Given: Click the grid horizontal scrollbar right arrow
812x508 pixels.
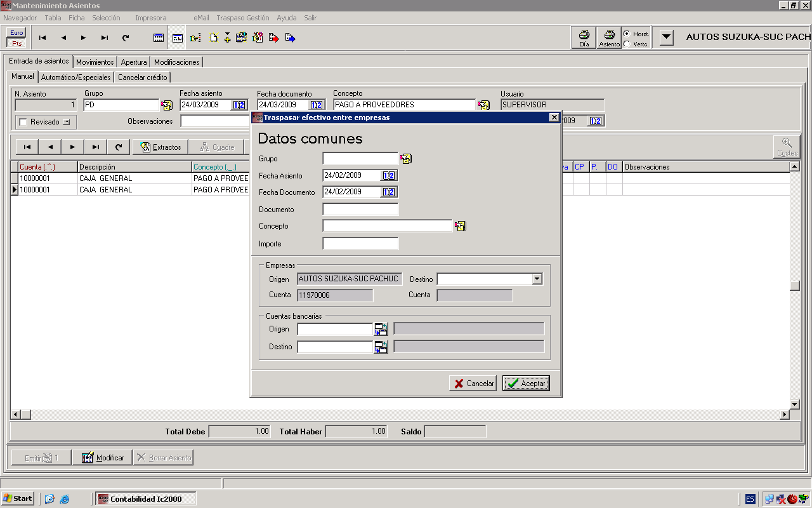Looking at the screenshot, I should (784, 415).
